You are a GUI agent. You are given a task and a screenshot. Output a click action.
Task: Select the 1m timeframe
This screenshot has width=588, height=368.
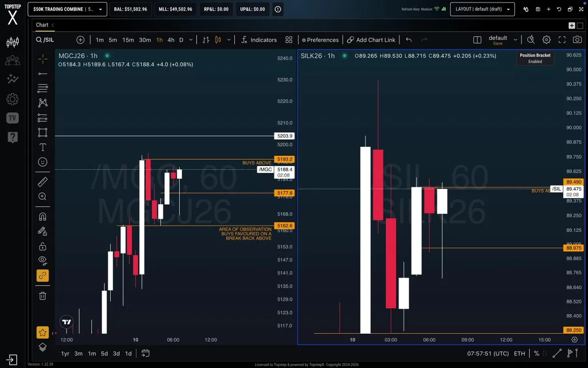100,40
